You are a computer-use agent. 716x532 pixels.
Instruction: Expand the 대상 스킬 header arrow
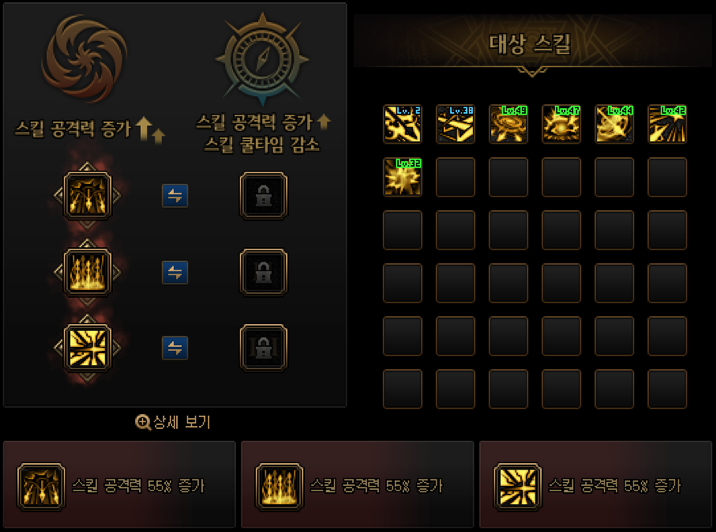point(532,72)
